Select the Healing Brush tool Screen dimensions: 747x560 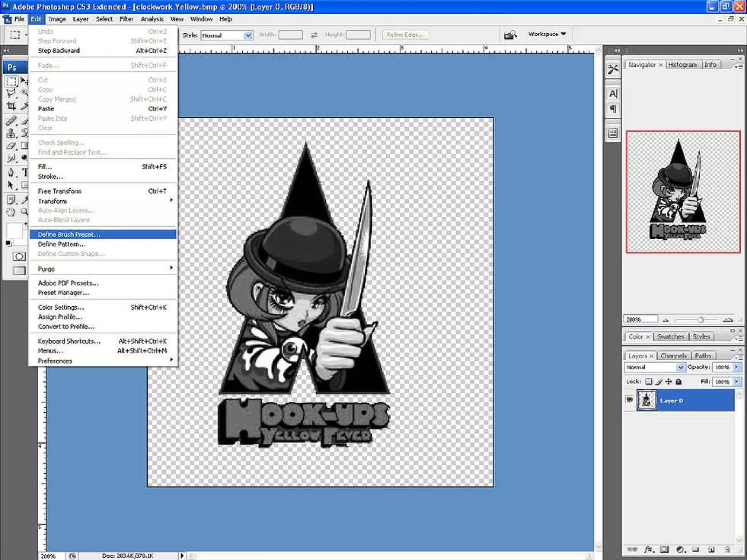(11, 120)
